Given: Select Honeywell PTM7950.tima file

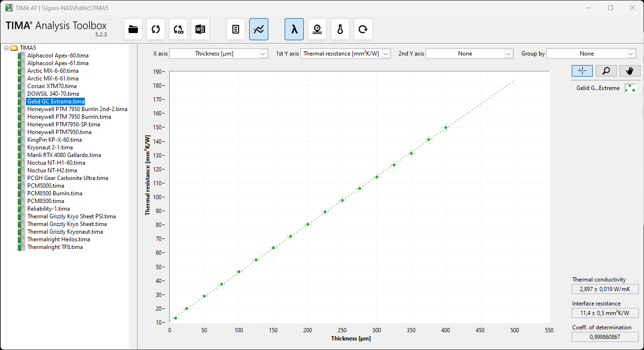Looking at the screenshot, I should click(59, 132).
